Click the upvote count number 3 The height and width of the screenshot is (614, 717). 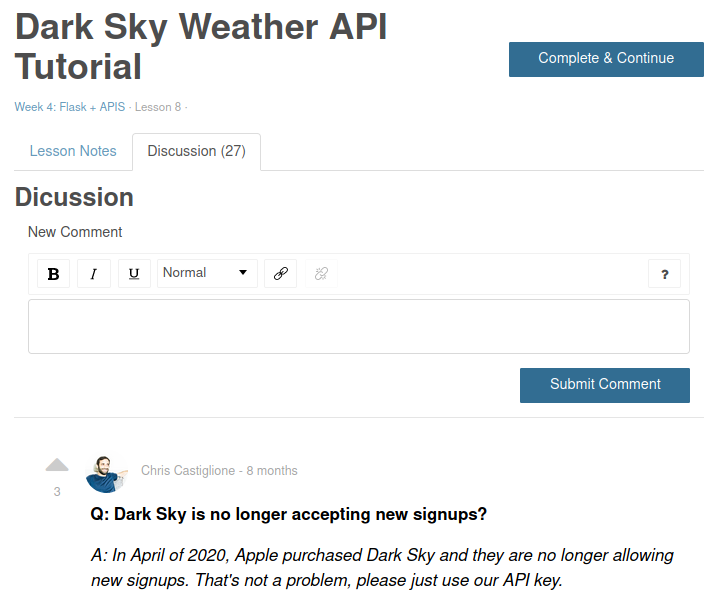pos(57,492)
